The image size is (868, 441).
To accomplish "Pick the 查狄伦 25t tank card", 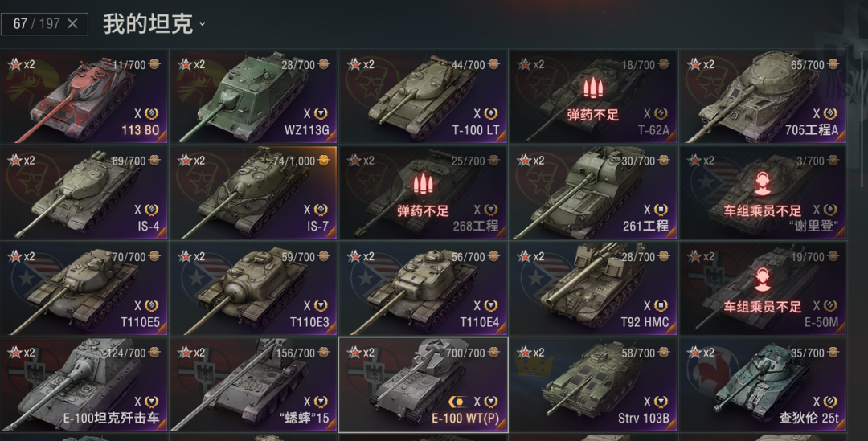I will (x=762, y=385).
